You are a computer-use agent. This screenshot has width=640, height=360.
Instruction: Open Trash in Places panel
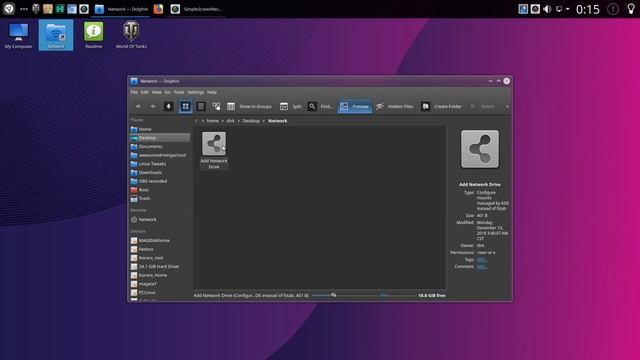point(160,198)
